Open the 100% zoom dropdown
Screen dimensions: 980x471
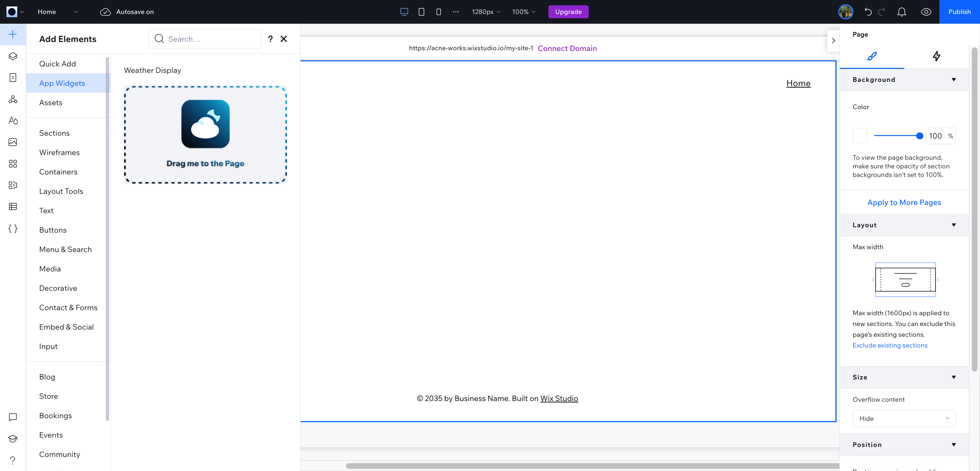click(523, 12)
